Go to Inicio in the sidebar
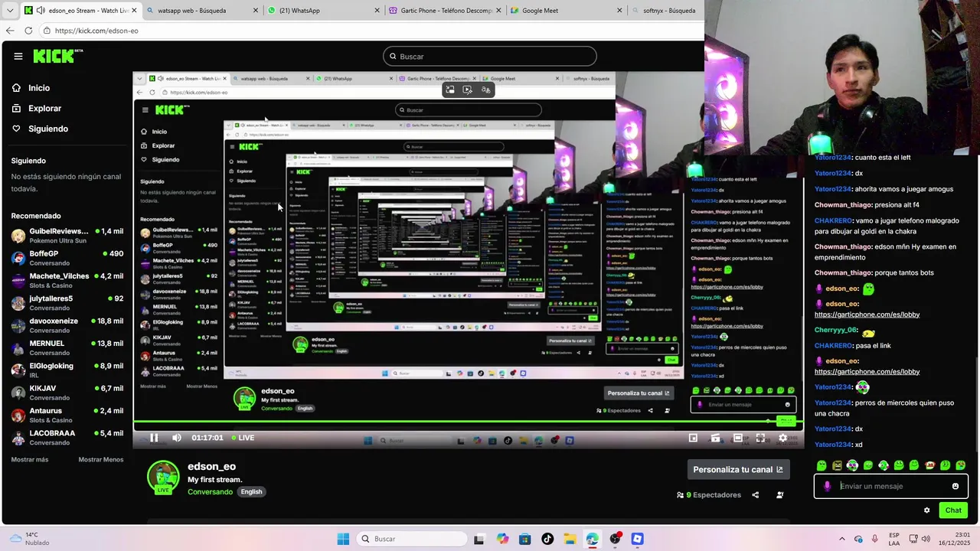Image resolution: width=980 pixels, height=551 pixels. click(x=31, y=88)
